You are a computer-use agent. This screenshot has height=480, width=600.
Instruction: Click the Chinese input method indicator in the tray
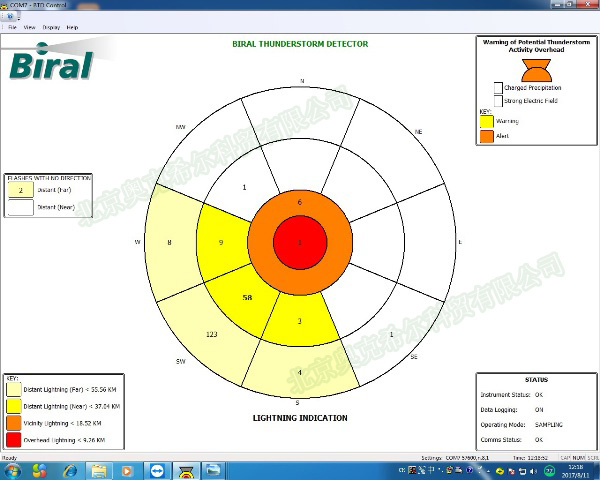pos(431,470)
